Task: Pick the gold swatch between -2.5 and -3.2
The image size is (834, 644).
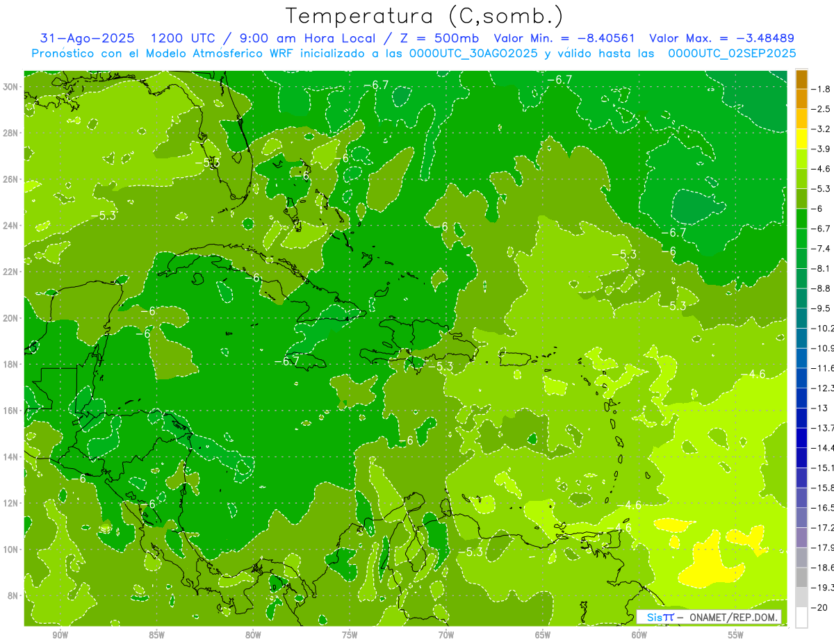Action: (802, 119)
